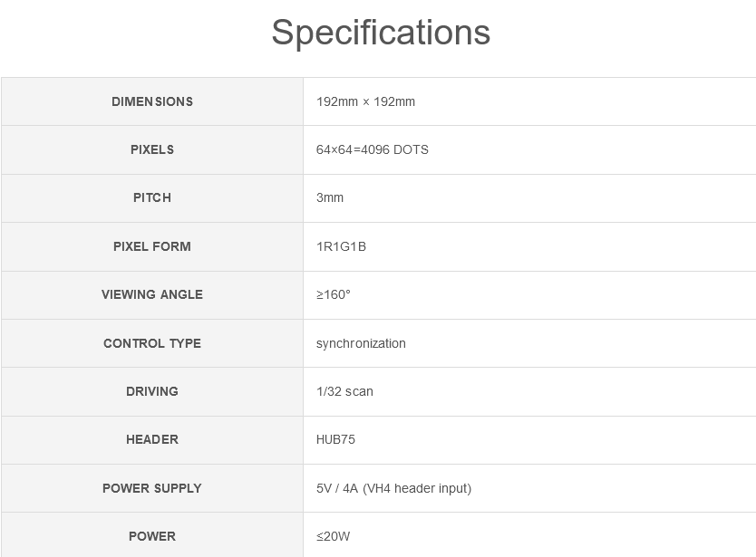Click the 1R1G1B value text
The width and height of the screenshot is (756, 557).
point(341,246)
